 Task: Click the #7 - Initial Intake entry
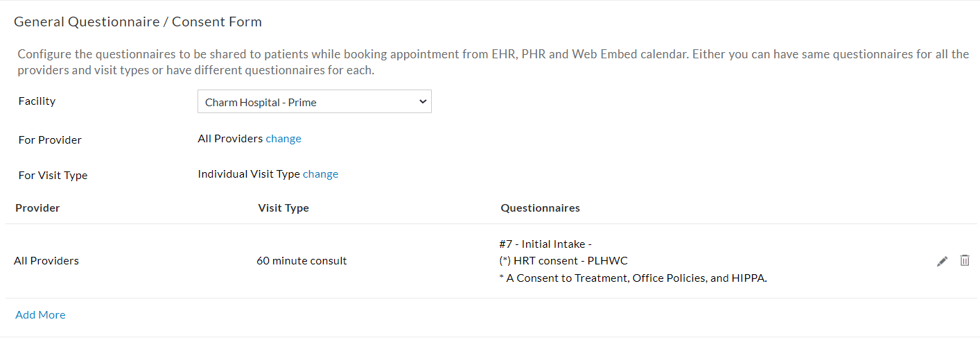click(x=545, y=244)
